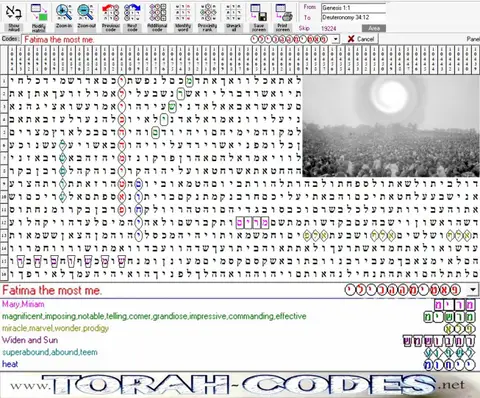The height and width of the screenshot is (398, 480).
Task: Click the matrix row number 1 header
Action: (4, 80)
